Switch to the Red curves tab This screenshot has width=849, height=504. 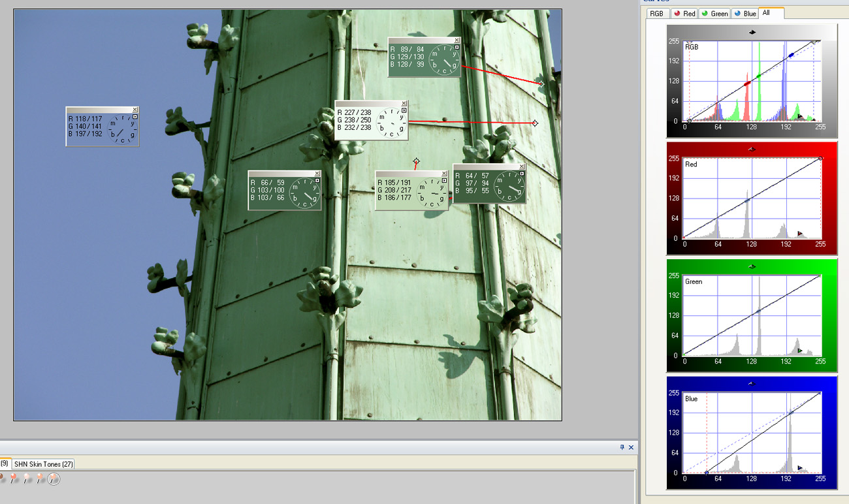(x=684, y=14)
